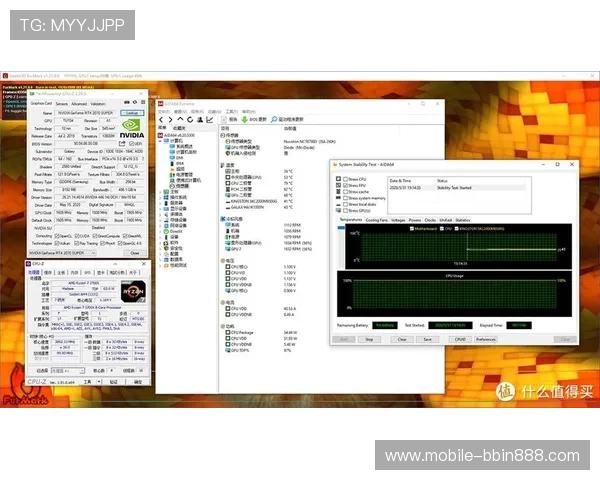Click the AIDA64 forward navigation arrow
The height and width of the screenshot is (480, 600).
(x=170, y=120)
